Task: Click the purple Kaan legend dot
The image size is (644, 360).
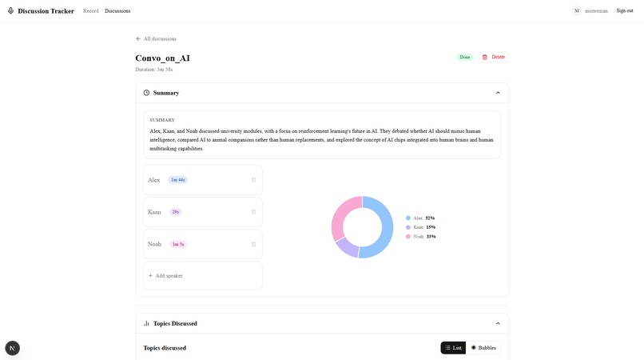Action: click(x=407, y=227)
